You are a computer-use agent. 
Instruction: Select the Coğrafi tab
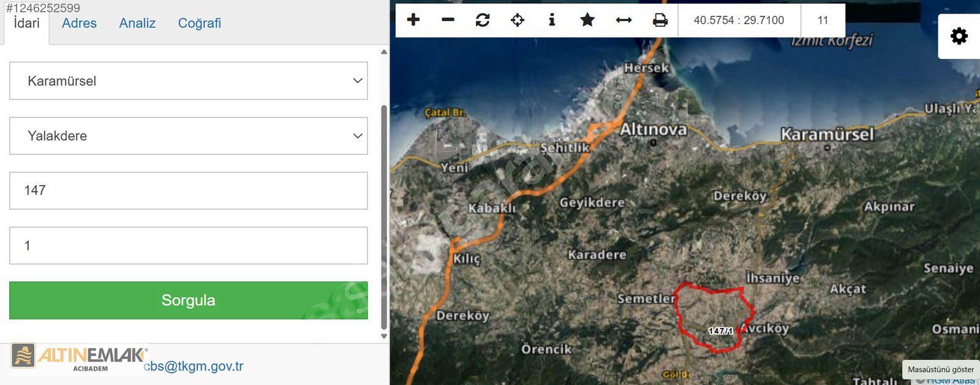[x=199, y=23]
